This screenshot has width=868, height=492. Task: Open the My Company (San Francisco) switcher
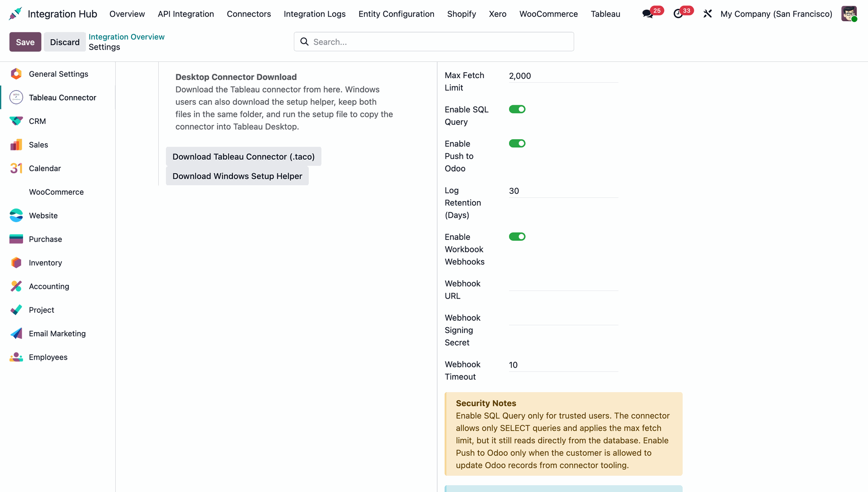tap(776, 14)
